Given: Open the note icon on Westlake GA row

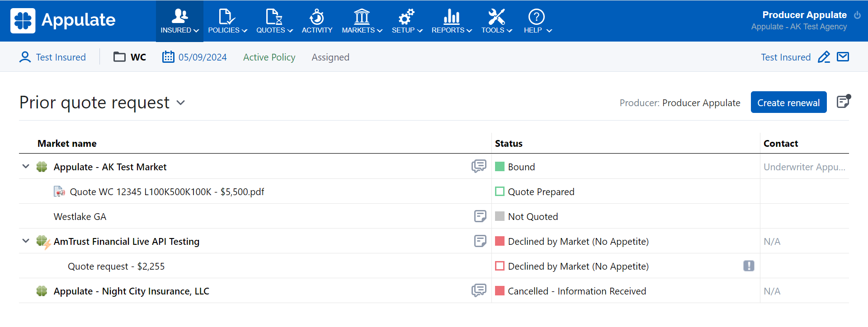Looking at the screenshot, I should [x=480, y=216].
